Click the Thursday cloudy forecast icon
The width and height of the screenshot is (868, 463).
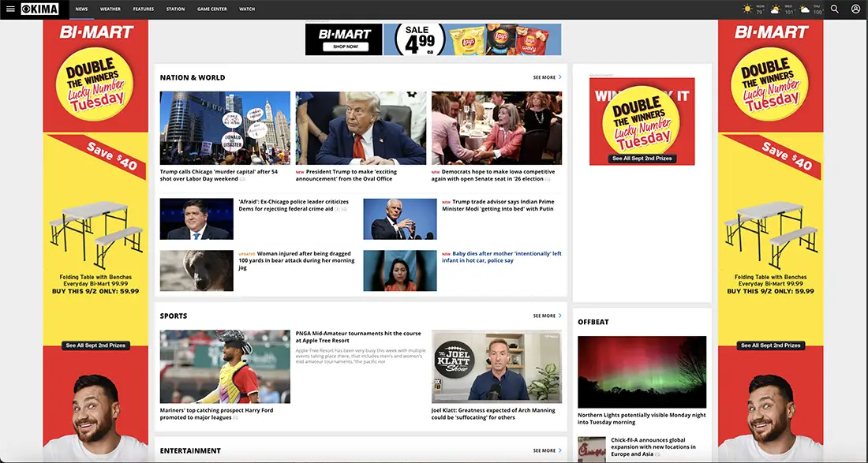tap(804, 9)
